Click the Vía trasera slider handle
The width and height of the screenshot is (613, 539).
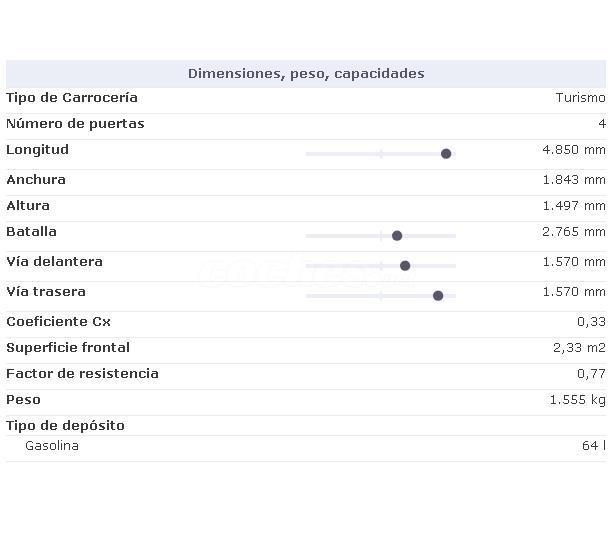coord(438,296)
